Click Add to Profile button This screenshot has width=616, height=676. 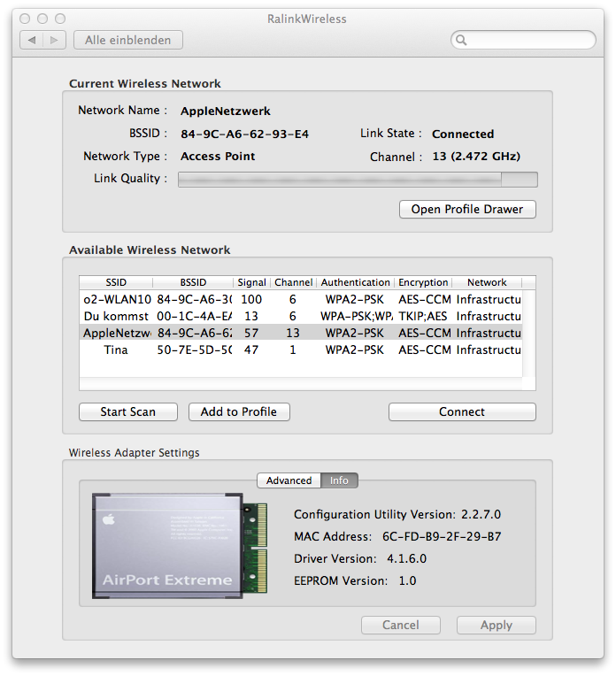pyautogui.click(x=239, y=411)
